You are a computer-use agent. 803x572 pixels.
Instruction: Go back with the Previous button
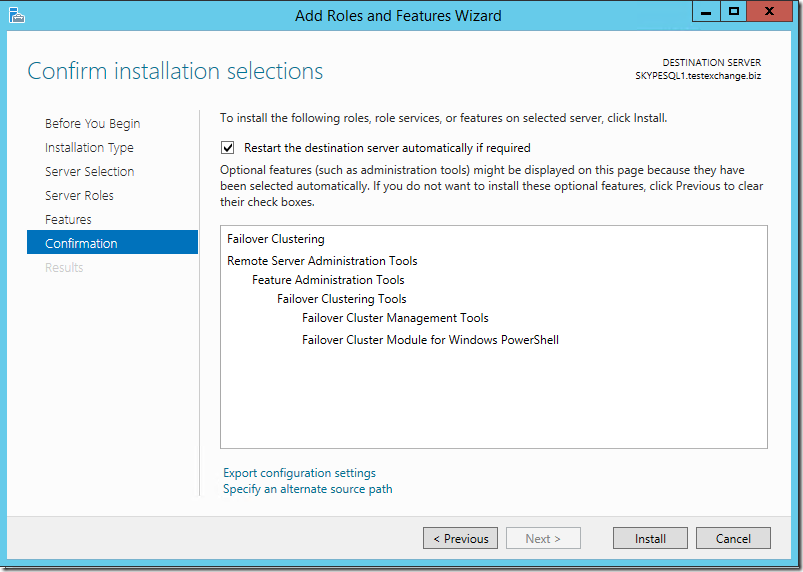point(460,538)
